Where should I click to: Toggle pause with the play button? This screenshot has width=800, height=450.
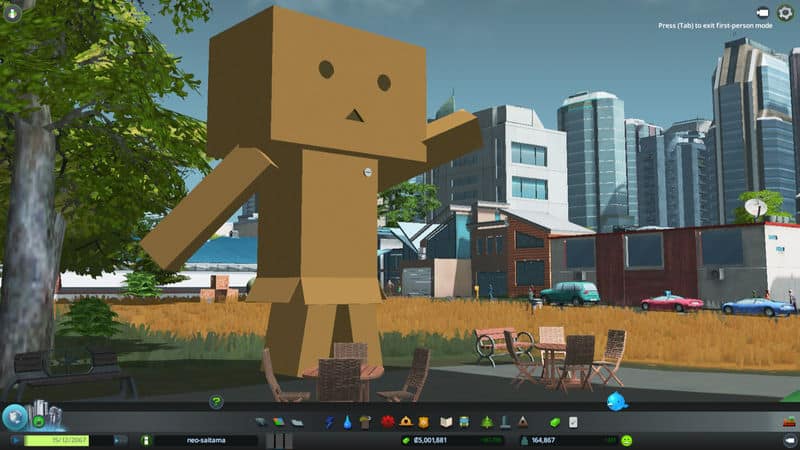tap(119, 440)
